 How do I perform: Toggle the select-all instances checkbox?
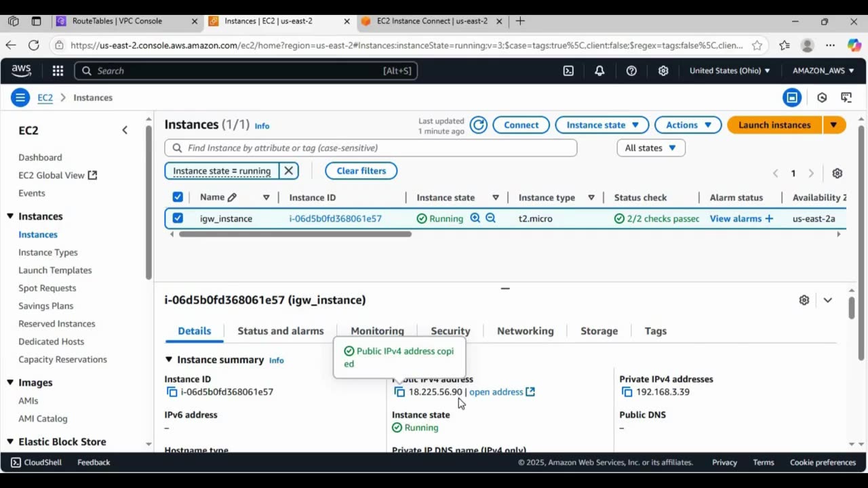178,197
